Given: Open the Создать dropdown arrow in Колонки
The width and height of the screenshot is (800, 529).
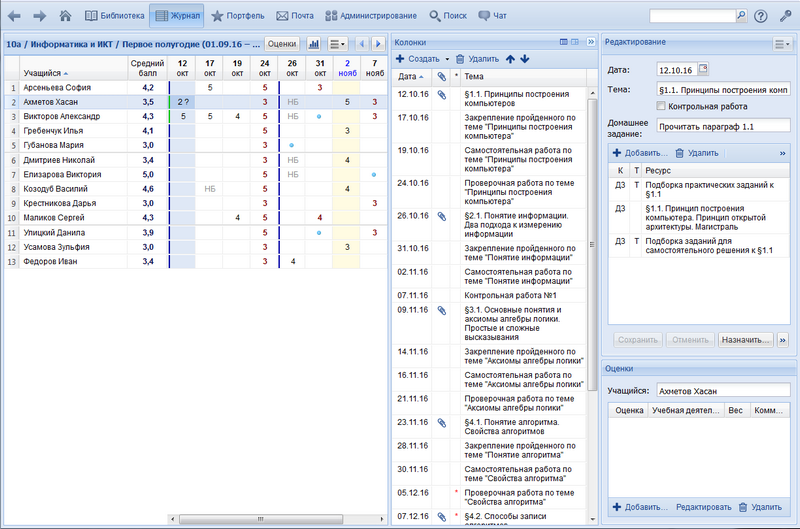Looking at the screenshot, I should [x=446, y=60].
